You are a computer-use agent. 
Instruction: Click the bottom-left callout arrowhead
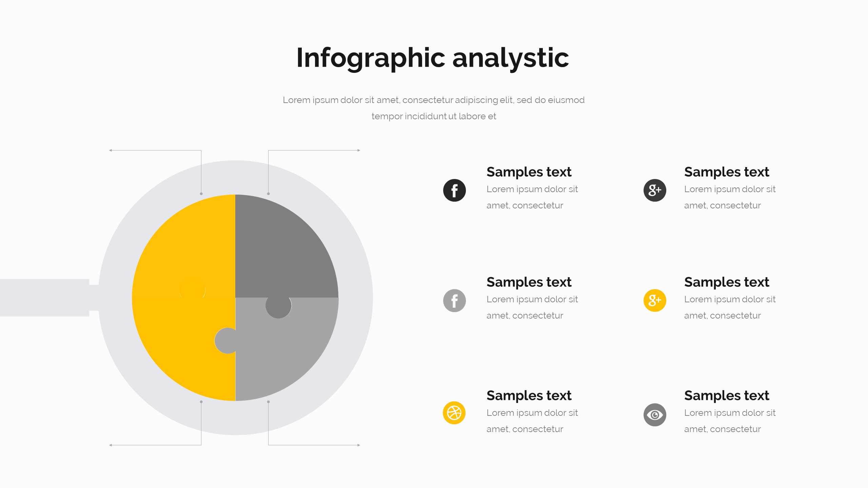111,445
